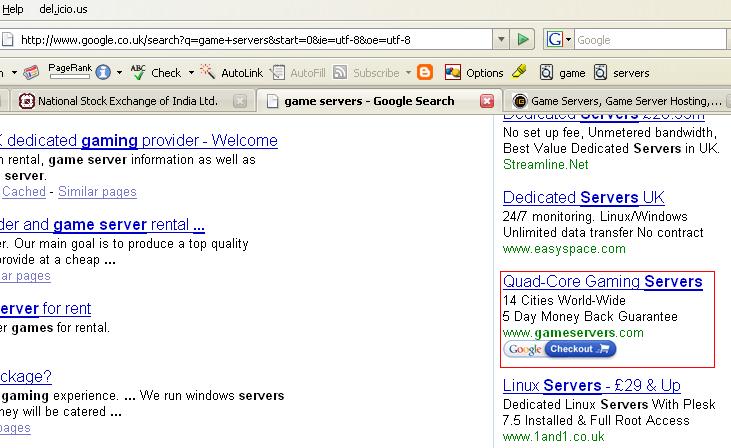731x448 pixels.
Task: Click the Subscribe feed button
Action: (x=366, y=73)
